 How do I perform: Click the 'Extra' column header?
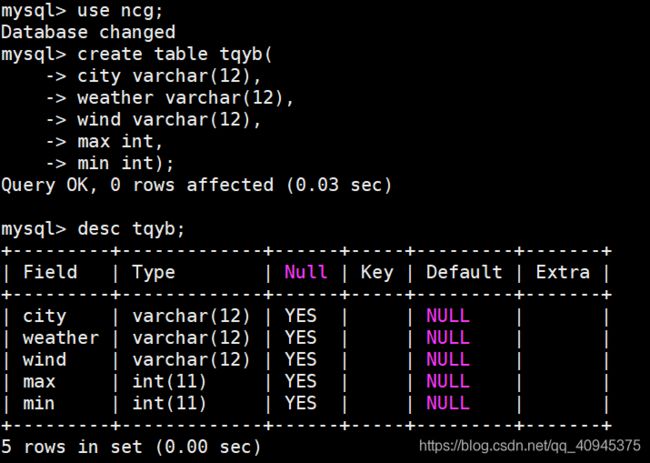click(x=563, y=272)
